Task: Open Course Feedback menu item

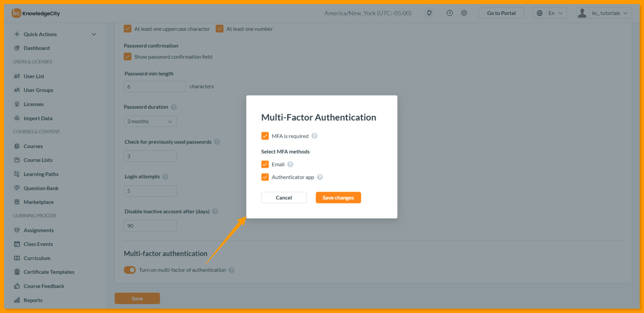Action: [x=44, y=286]
